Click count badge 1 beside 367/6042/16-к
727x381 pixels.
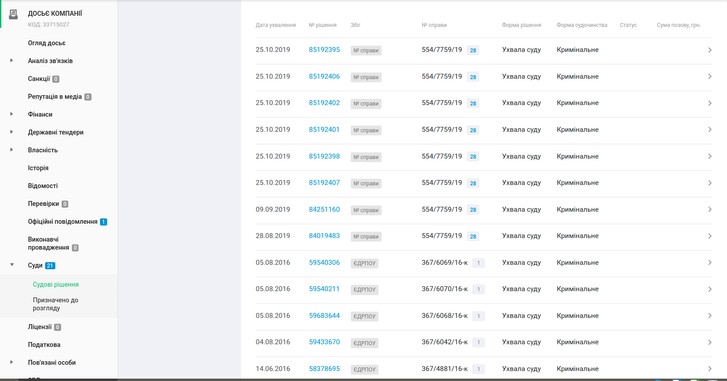point(478,343)
